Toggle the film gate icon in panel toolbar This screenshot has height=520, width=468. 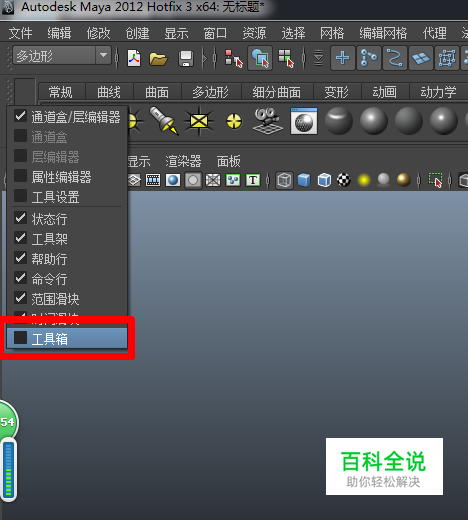click(x=153, y=180)
